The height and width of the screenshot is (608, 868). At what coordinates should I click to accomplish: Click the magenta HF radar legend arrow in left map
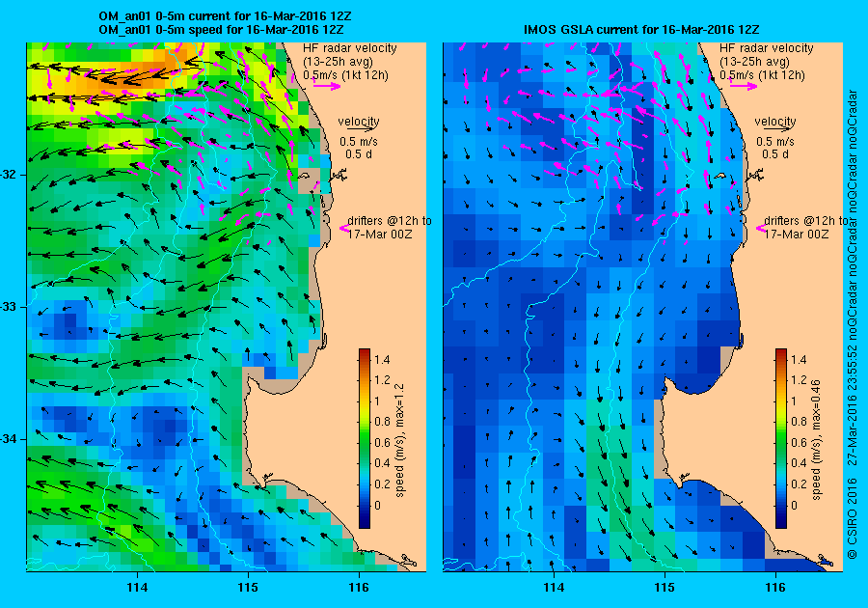[x=327, y=86]
